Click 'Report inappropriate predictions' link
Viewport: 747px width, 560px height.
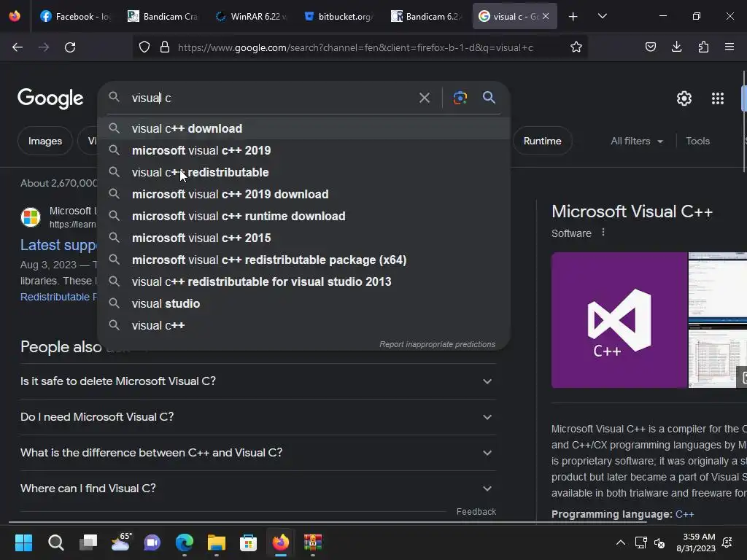click(437, 344)
